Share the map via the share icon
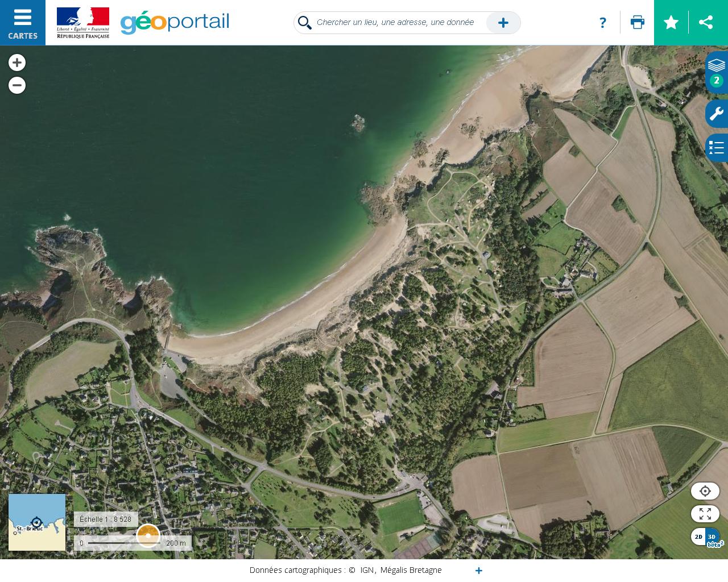Image resolution: width=728 pixels, height=582 pixels. pyautogui.click(x=706, y=23)
